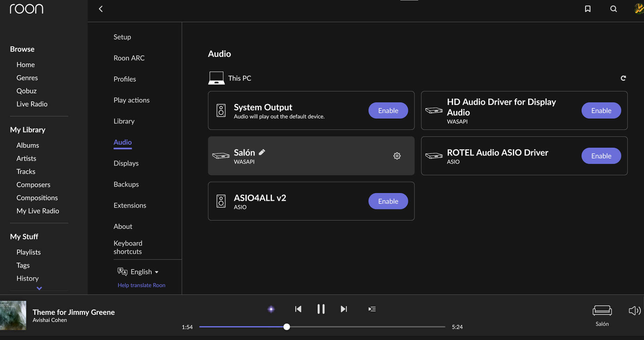Expand sidebar with the down chevron
644x340 pixels.
pos(39,288)
